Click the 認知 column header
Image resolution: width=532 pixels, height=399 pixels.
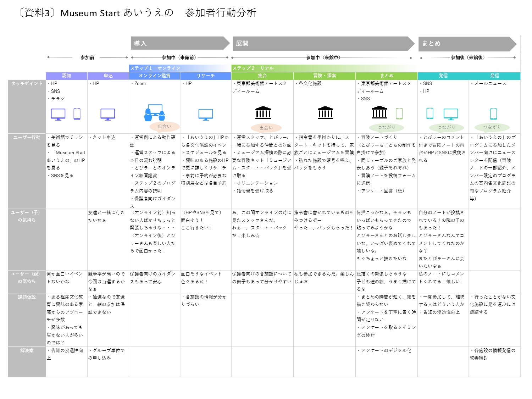pyautogui.click(x=66, y=76)
